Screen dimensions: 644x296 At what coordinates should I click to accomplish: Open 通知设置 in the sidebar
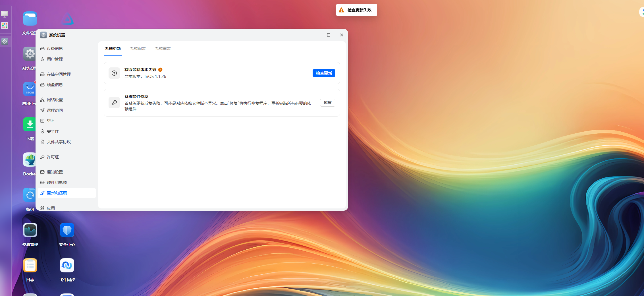[67, 172]
